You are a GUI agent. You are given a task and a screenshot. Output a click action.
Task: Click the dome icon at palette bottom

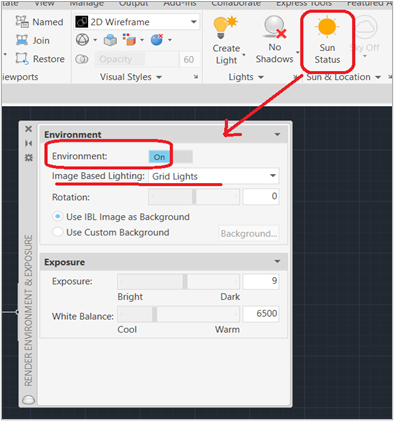point(28,399)
